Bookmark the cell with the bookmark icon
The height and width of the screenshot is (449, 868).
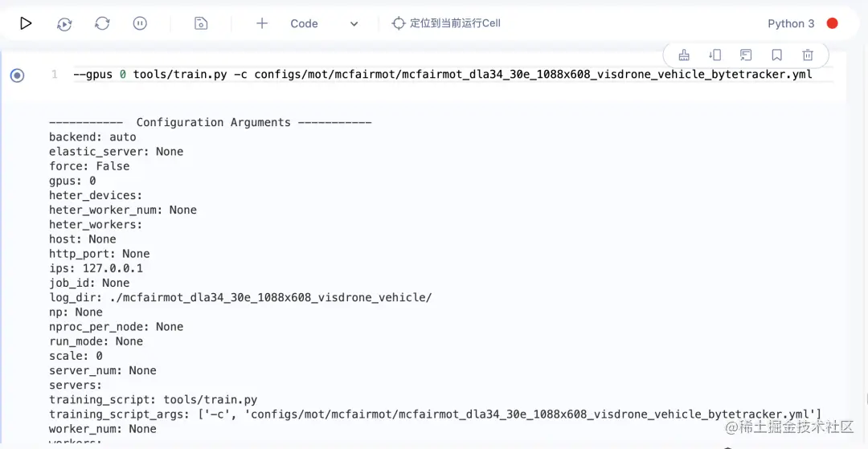776,55
